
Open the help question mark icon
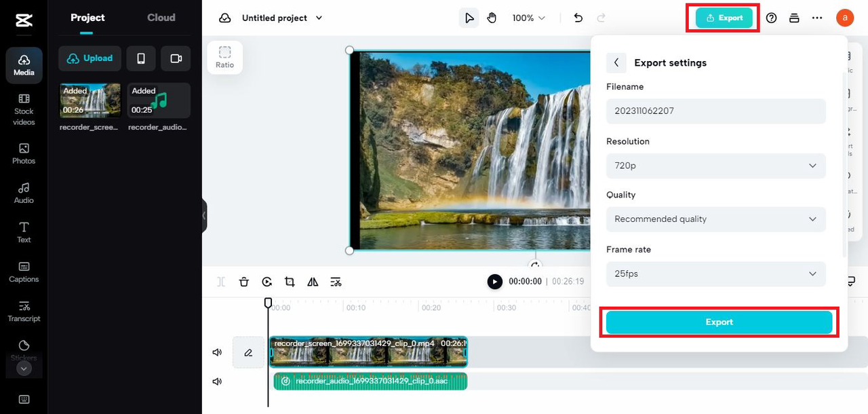coord(771,18)
